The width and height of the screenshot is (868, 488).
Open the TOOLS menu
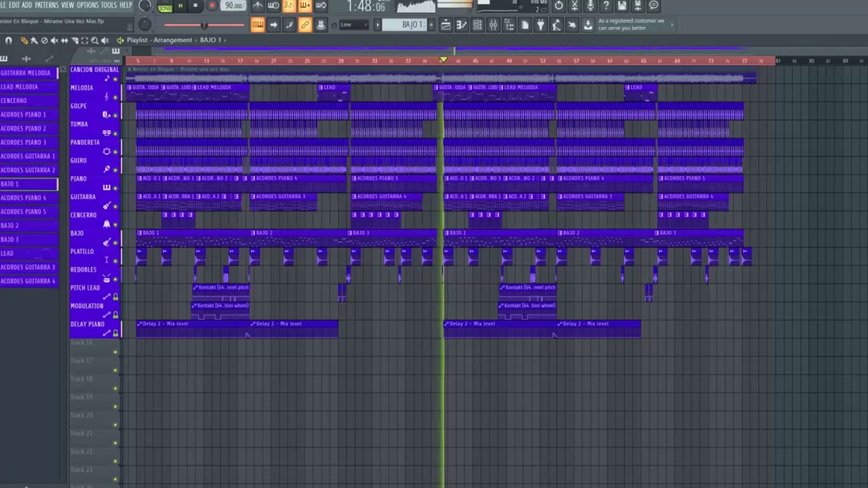tap(108, 5)
